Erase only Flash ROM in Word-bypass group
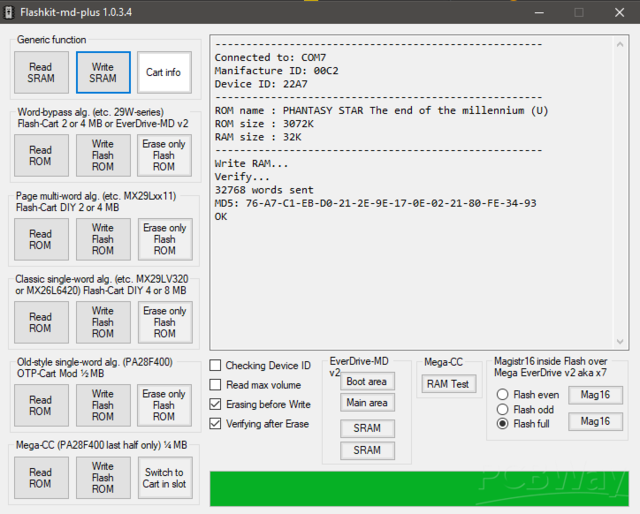This screenshot has height=514, width=640. (164, 156)
